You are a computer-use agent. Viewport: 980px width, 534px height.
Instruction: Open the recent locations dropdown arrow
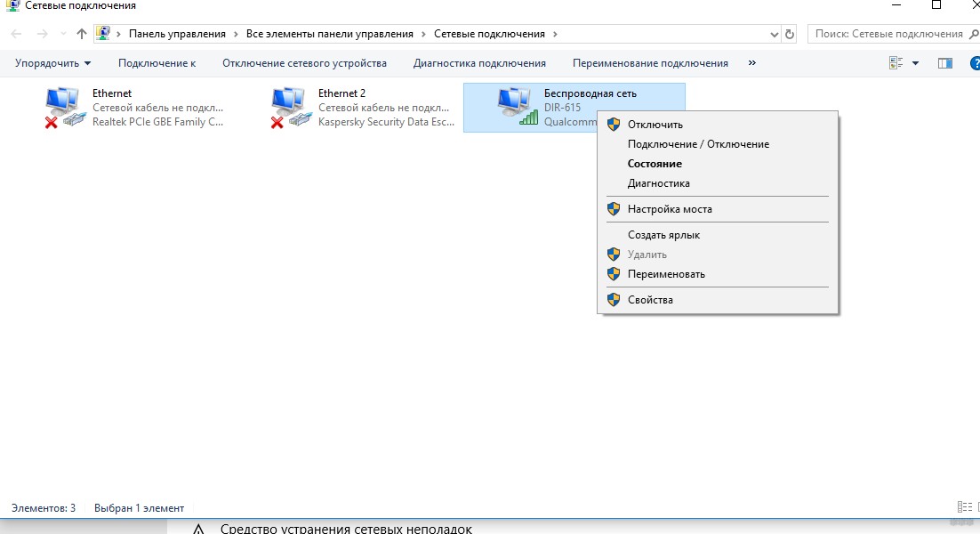click(63, 34)
